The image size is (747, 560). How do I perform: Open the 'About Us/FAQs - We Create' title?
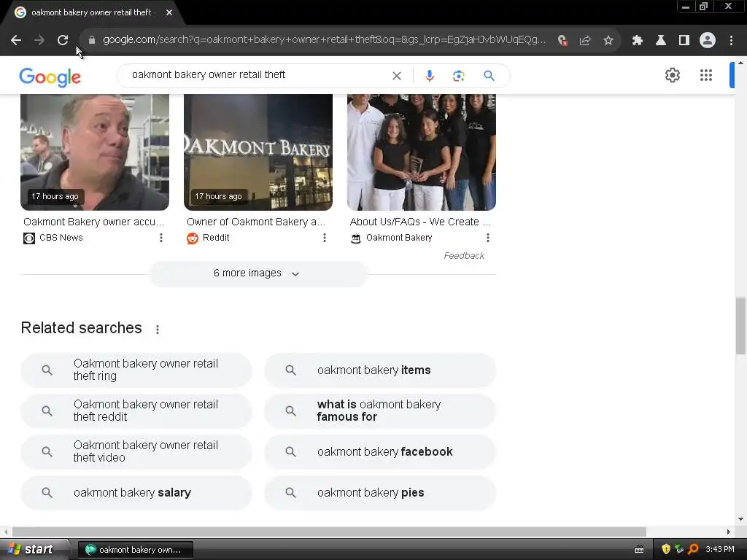(420, 222)
